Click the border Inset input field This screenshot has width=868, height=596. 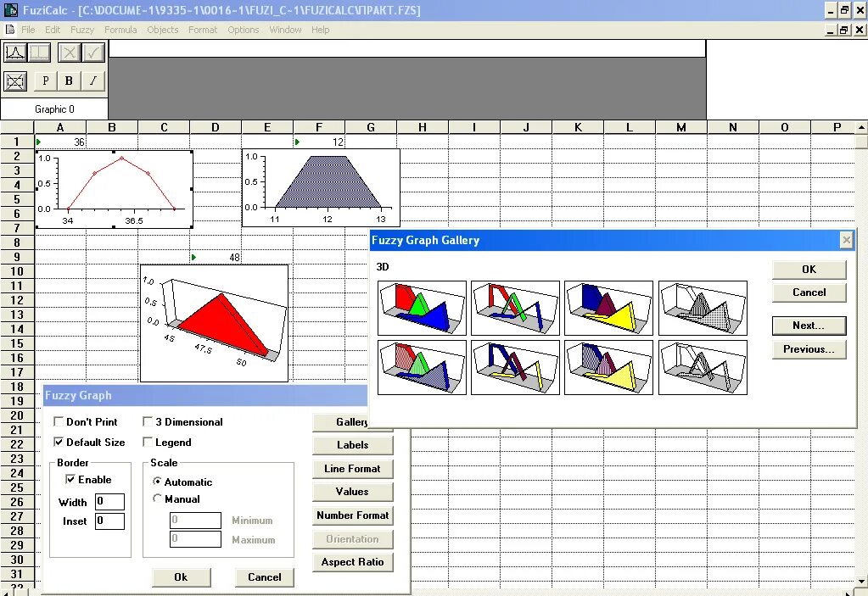pyautogui.click(x=109, y=521)
